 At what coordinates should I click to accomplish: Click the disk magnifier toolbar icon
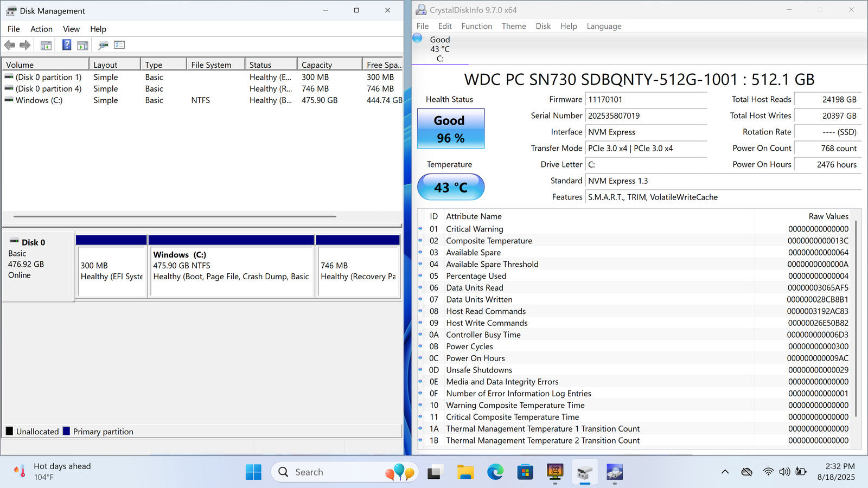click(103, 46)
